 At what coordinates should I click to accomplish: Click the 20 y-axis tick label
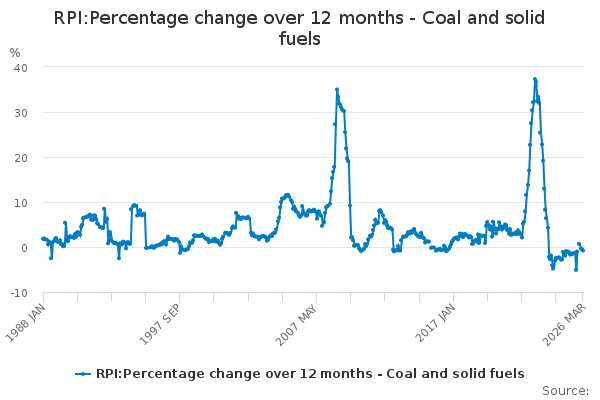pos(20,157)
